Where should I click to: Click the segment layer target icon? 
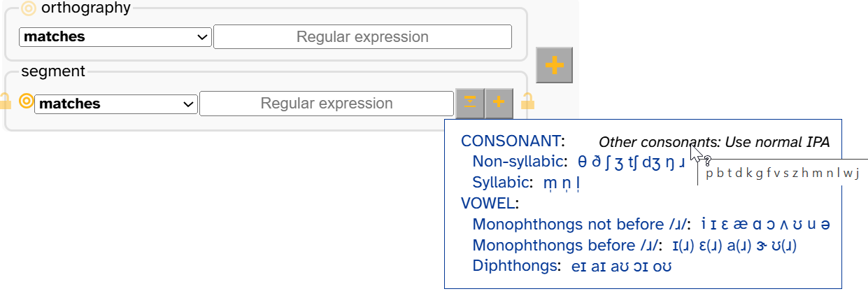coord(26,101)
